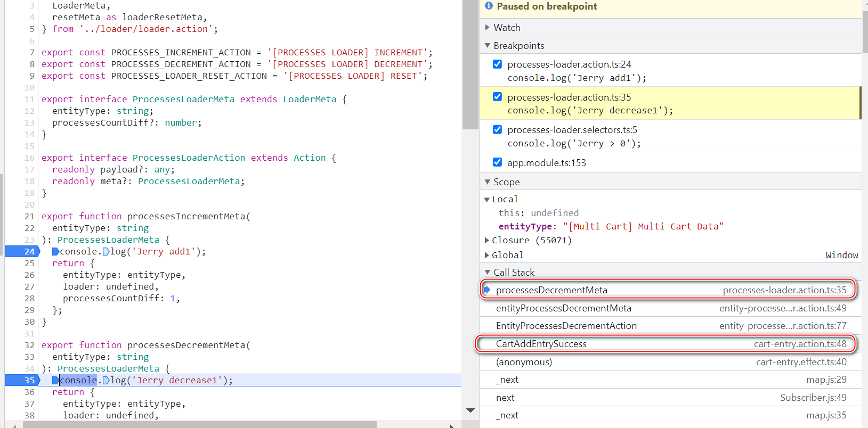Click inline breakpoint marker before log on line 35

106,380
